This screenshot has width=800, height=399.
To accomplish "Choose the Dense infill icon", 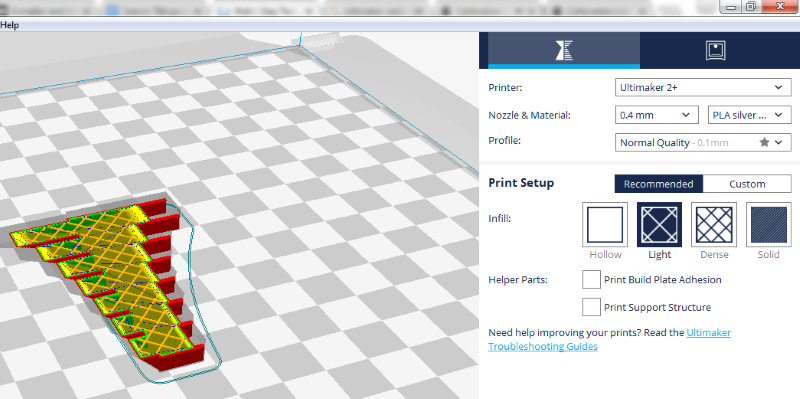I will point(714,225).
